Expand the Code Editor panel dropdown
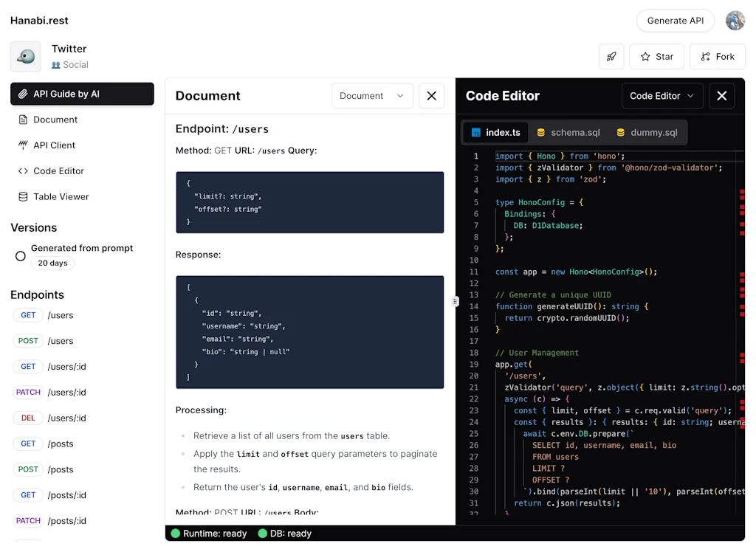Viewport: 756px width, 552px height. click(661, 96)
